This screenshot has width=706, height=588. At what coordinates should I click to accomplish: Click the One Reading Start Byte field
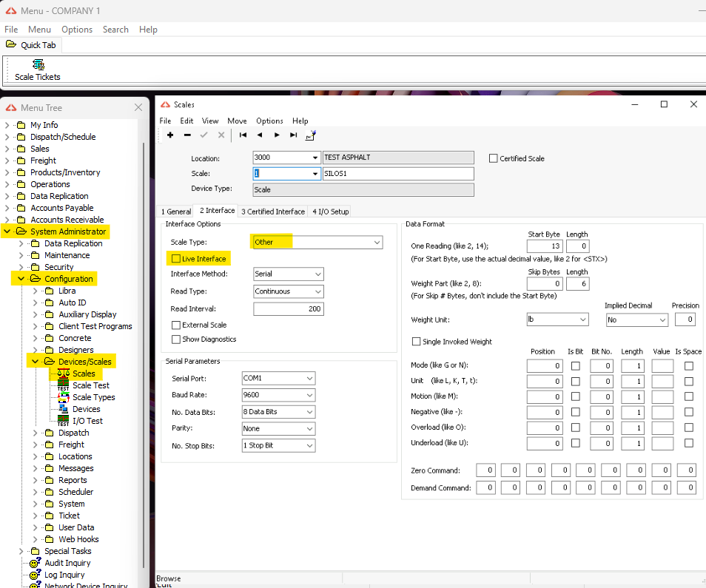pyautogui.click(x=545, y=246)
